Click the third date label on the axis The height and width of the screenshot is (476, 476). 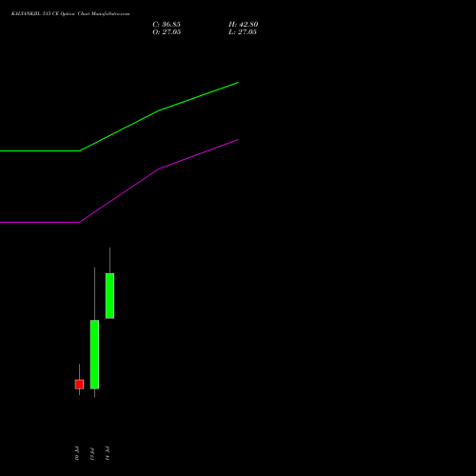pos(108,453)
